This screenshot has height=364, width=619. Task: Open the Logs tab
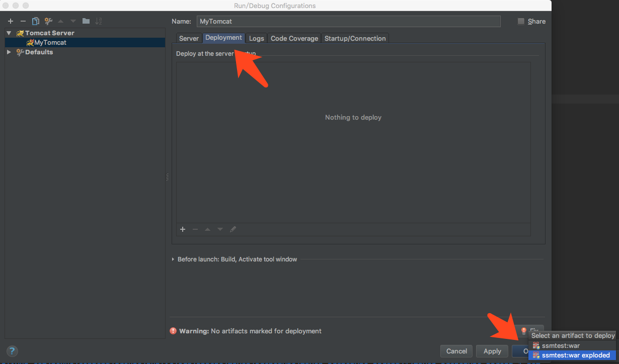pos(256,38)
